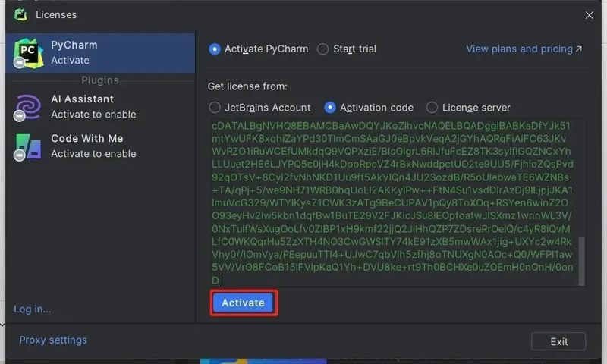
Task: Click the inactive badge on the Code With Me icon
Action: click(19, 155)
